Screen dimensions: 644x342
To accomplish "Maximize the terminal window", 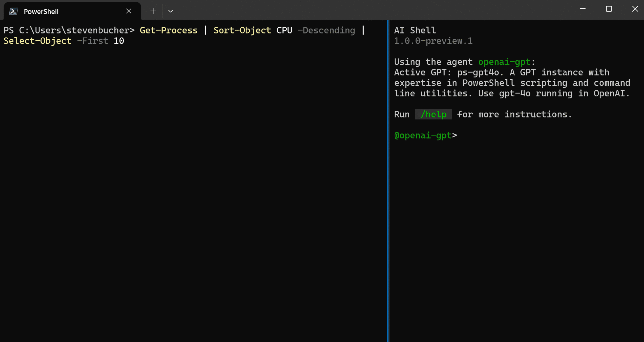I will (x=609, y=9).
